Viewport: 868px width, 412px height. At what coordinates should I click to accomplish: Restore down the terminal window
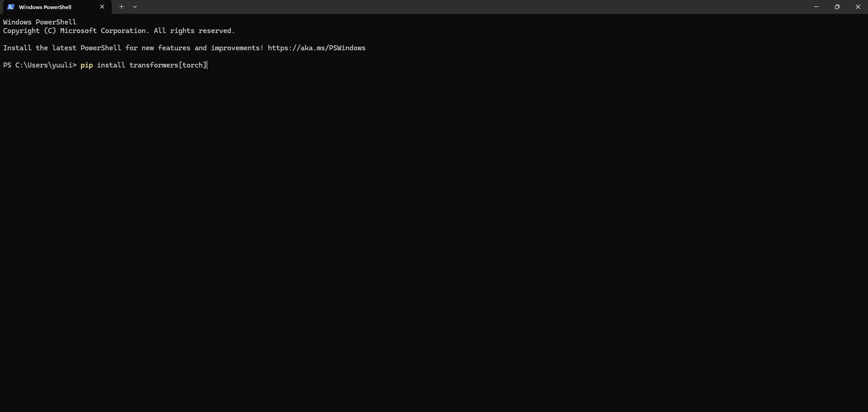tap(837, 7)
